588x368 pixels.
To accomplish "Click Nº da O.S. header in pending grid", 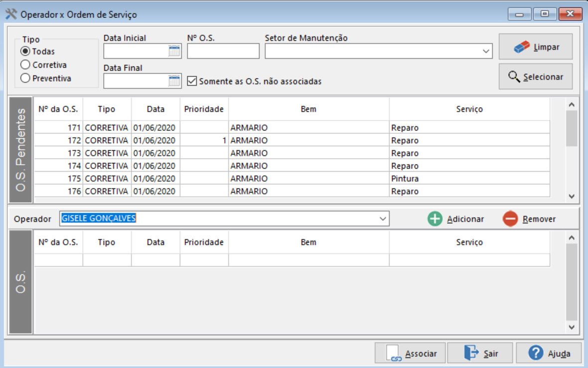I will [x=58, y=109].
